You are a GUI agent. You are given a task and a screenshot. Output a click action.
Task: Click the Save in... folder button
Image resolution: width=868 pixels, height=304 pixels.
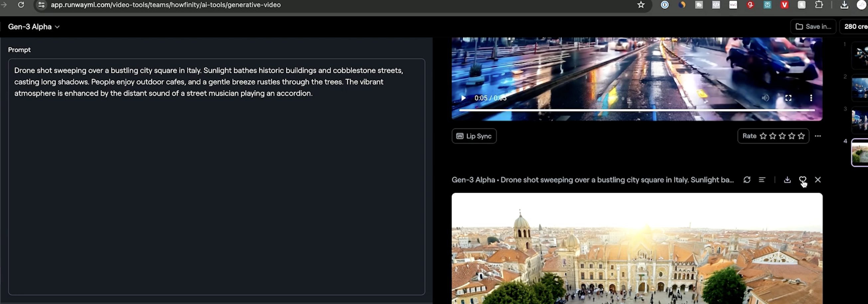click(813, 26)
